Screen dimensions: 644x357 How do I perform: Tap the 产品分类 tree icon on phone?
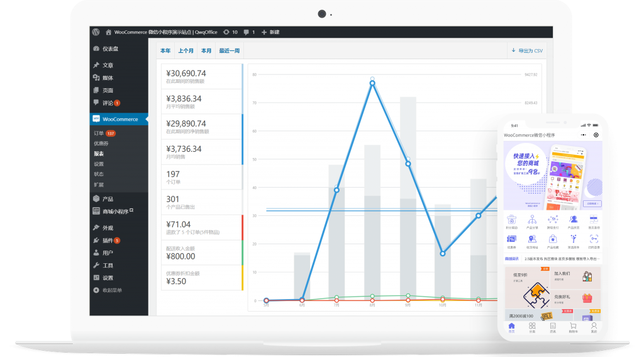click(x=532, y=222)
